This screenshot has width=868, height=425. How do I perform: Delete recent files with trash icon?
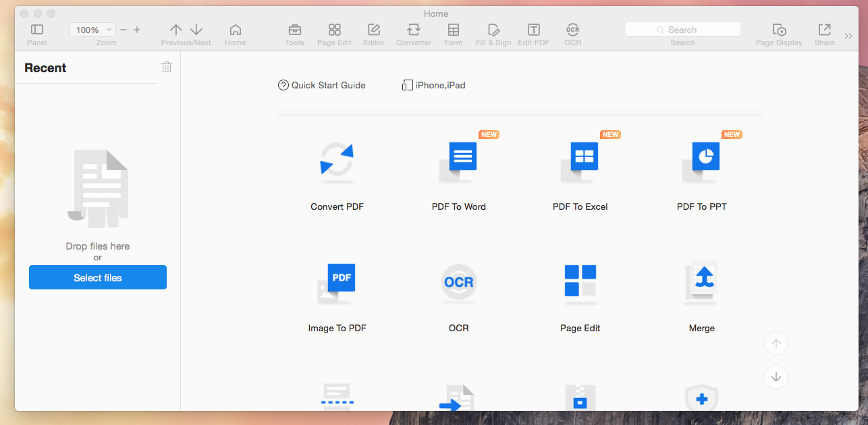[x=167, y=67]
